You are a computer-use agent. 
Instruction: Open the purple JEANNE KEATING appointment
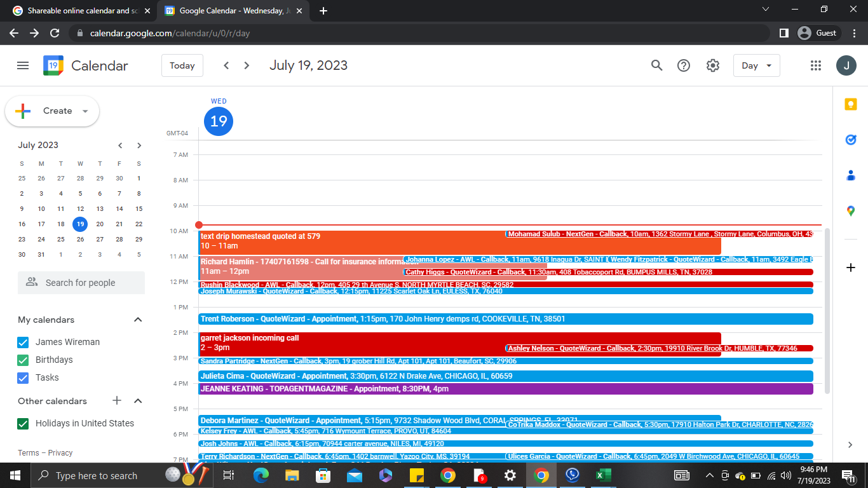click(x=506, y=389)
